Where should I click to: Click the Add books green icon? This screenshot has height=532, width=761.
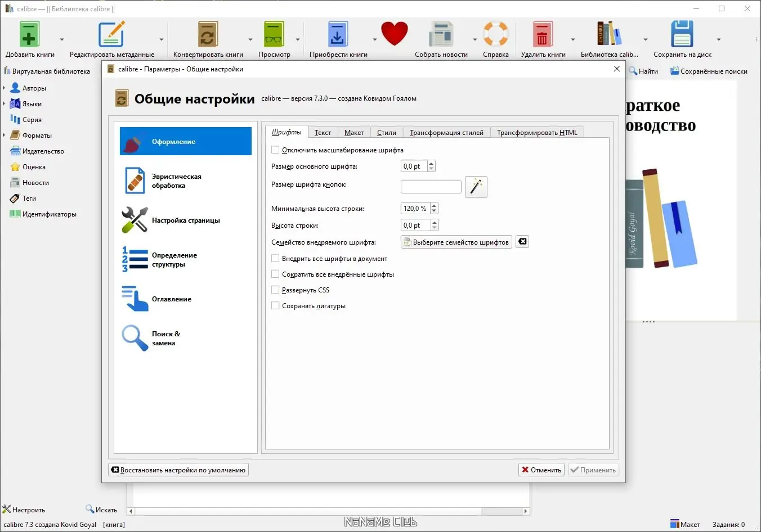coord(29,34)
